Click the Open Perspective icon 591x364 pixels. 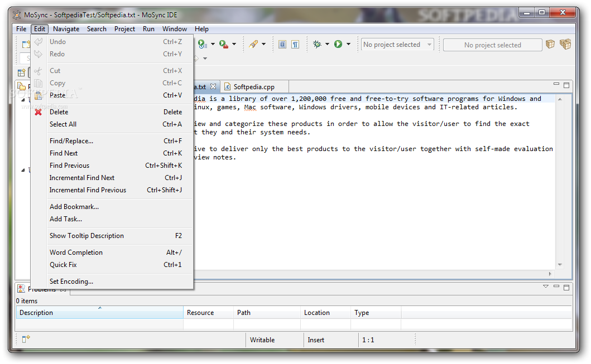pos(21,72)
